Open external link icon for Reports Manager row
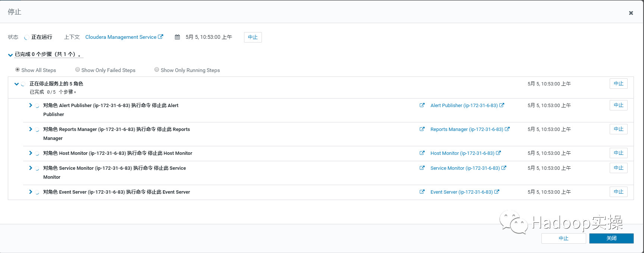 tap(422, 129)
